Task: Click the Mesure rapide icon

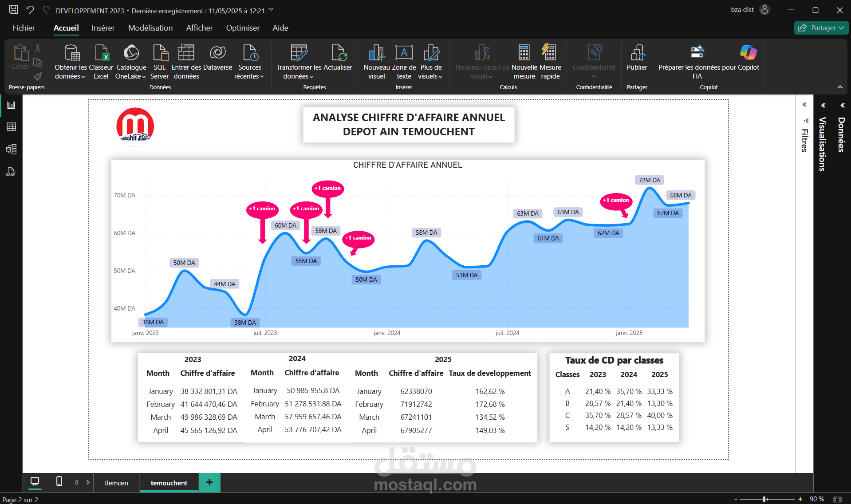Action: pyautogui.click(x=549, y=53)
